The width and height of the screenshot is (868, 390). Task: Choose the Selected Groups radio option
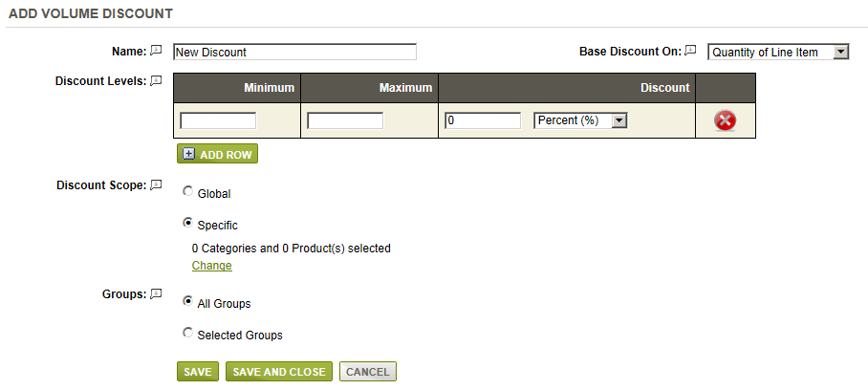(x=187, y=333)
